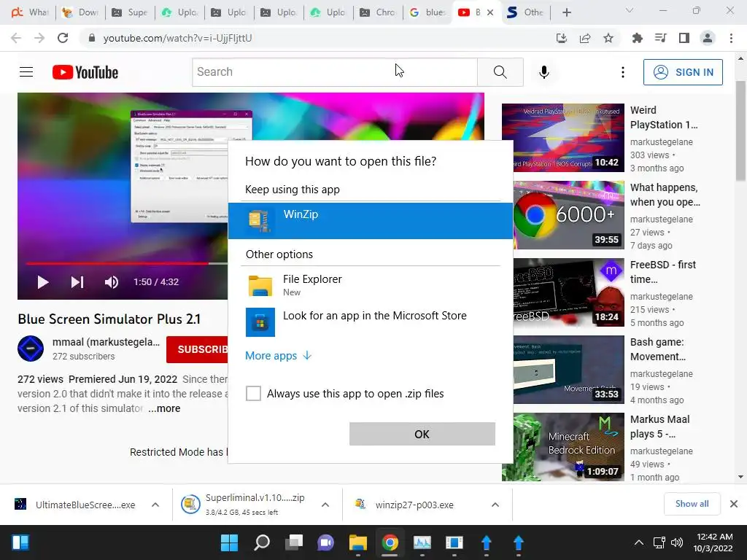The height and width of the screenshot is (560, 747).
Task: Switch to the Google blues tab
Action: 427,12
